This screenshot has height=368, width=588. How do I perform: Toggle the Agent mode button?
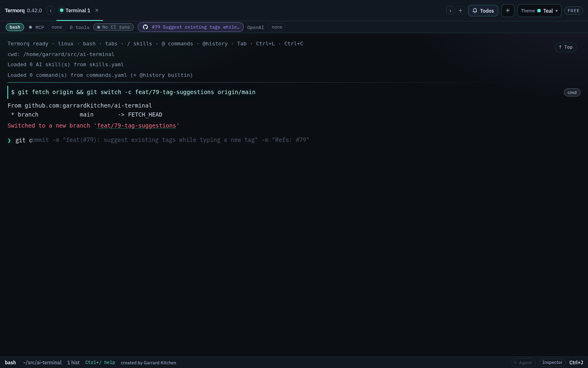click(523, 363)
